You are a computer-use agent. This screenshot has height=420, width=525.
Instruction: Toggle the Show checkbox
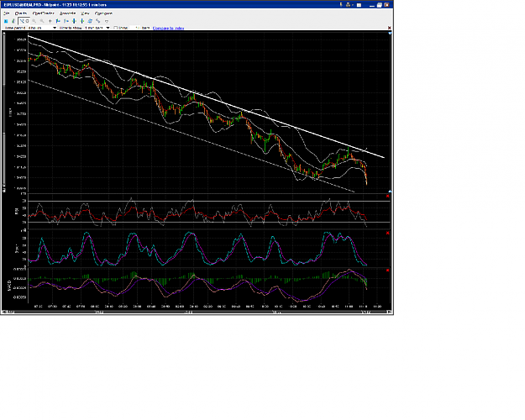116,28
